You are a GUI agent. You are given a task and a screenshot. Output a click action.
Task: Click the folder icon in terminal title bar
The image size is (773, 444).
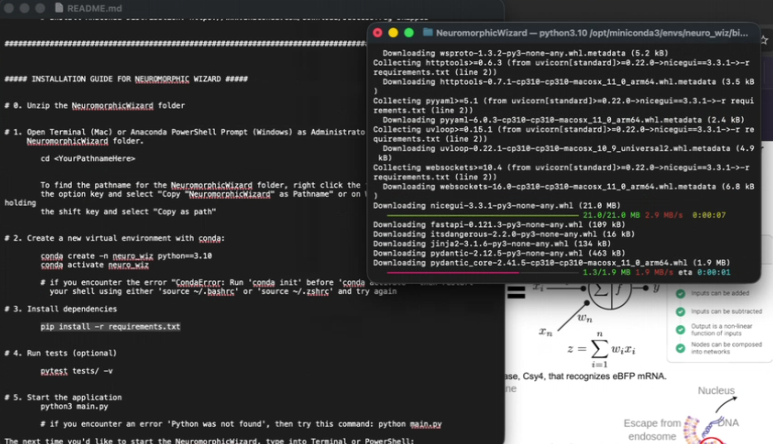point(427,33)
